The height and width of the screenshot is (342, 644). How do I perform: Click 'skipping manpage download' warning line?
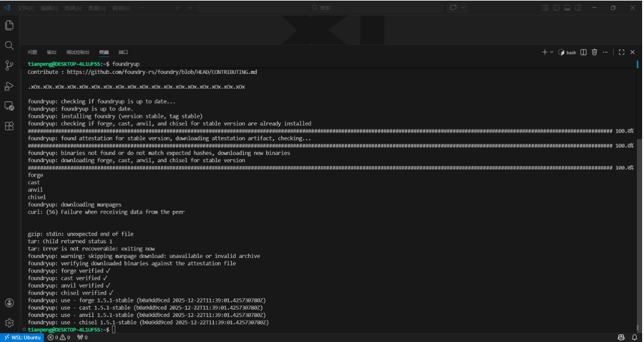[x=144, y=256]
